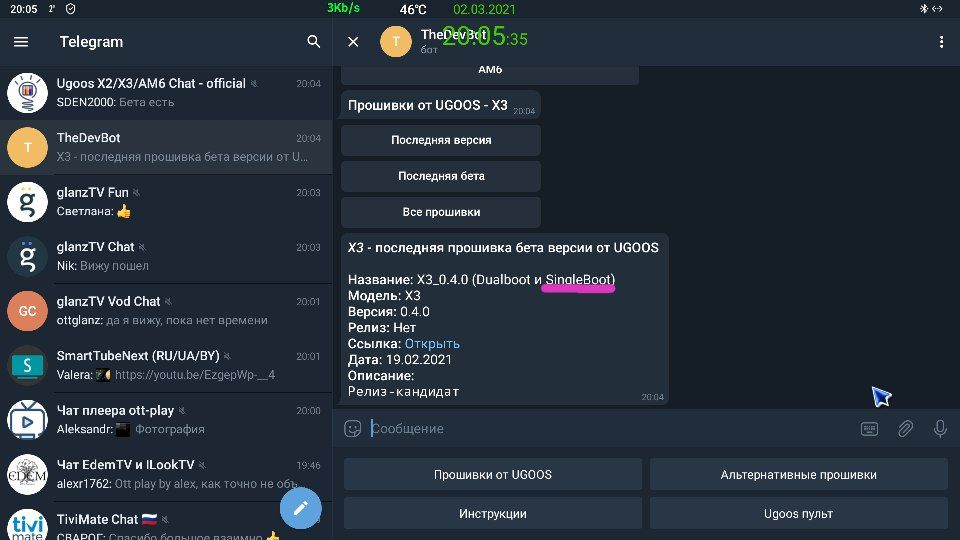Tap the glanzTV Vod Chat GC avatar

(27, 310)
